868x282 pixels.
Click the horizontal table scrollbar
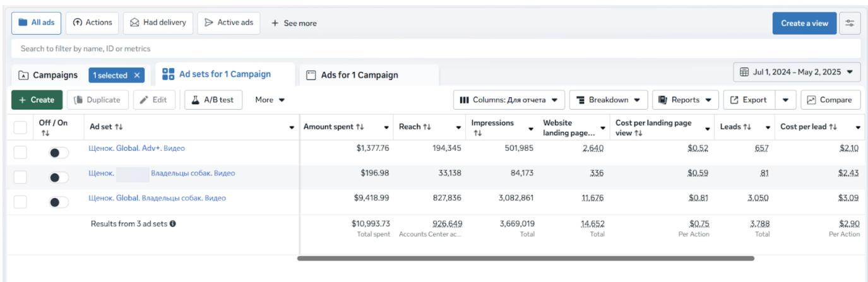[x=525, y=258]
